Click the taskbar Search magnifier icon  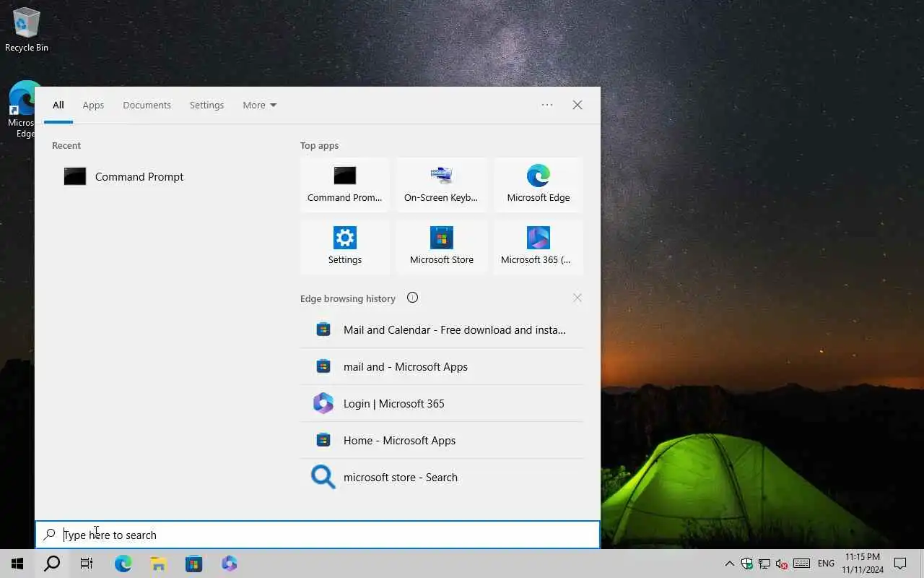[x=52, y=564]
